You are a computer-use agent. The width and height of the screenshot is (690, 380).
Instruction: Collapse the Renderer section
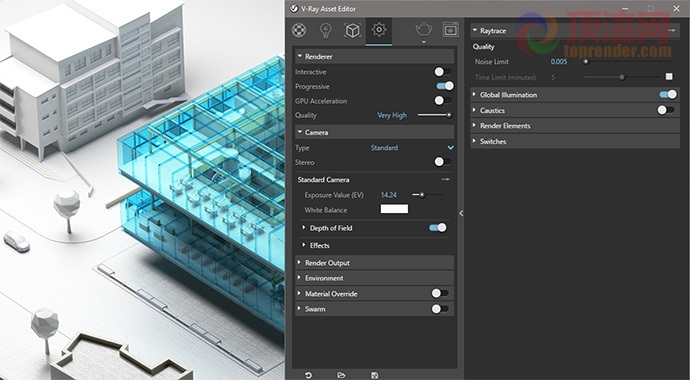pyautogui.click(x=300, y=56)
